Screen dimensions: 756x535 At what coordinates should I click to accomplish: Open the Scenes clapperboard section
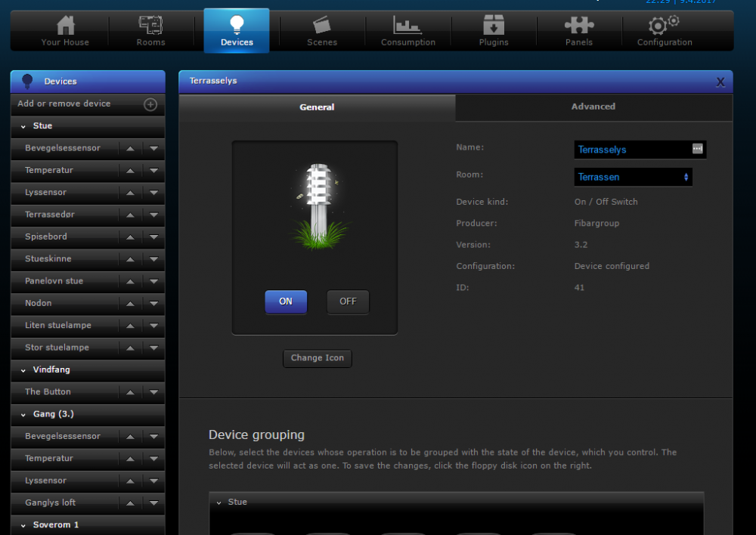coord(322,31)
